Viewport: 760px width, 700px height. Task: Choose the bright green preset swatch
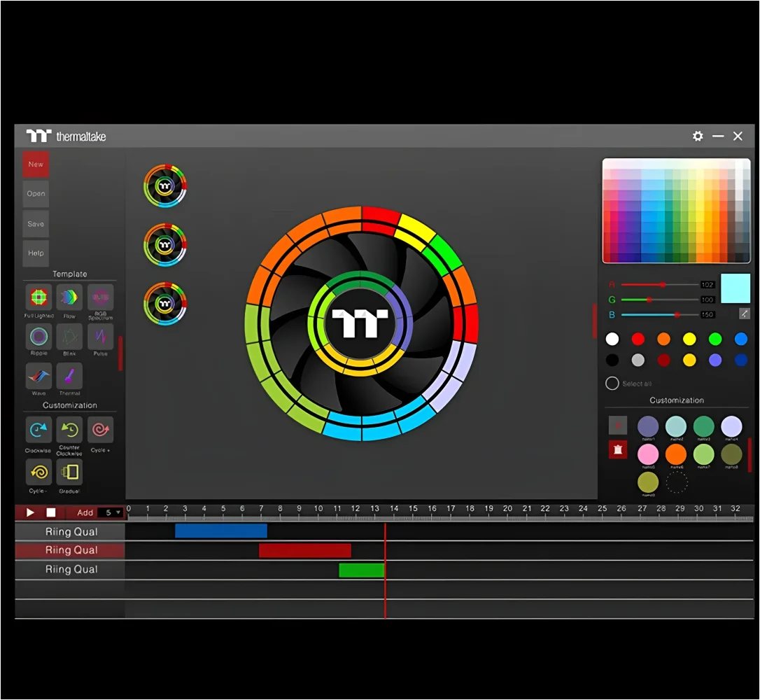tap(715, 339)
